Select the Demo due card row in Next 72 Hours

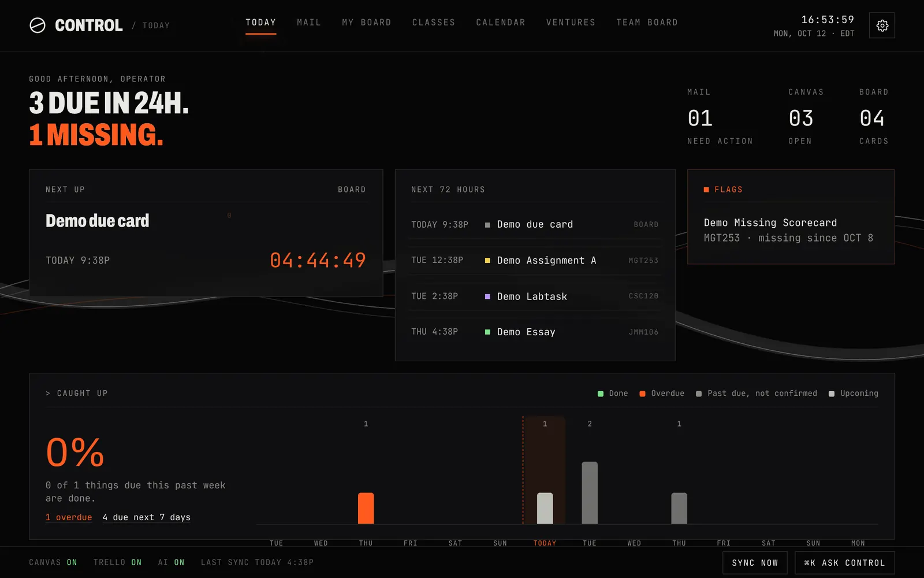[535, 224]
